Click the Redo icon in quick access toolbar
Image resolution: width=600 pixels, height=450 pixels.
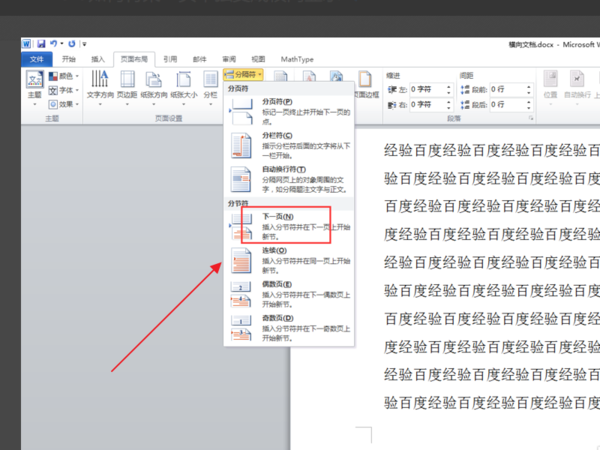[72, 44]
